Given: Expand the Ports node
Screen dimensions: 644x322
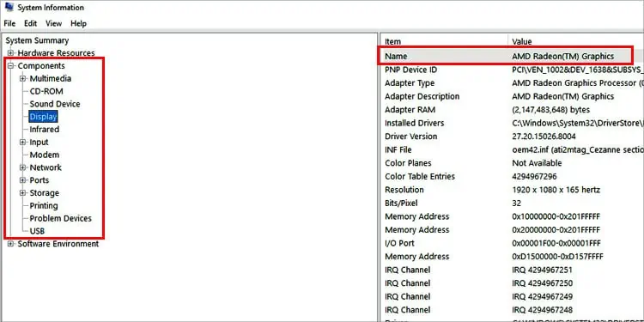Looking at the screenshot, I should click(x=22, y=180).
